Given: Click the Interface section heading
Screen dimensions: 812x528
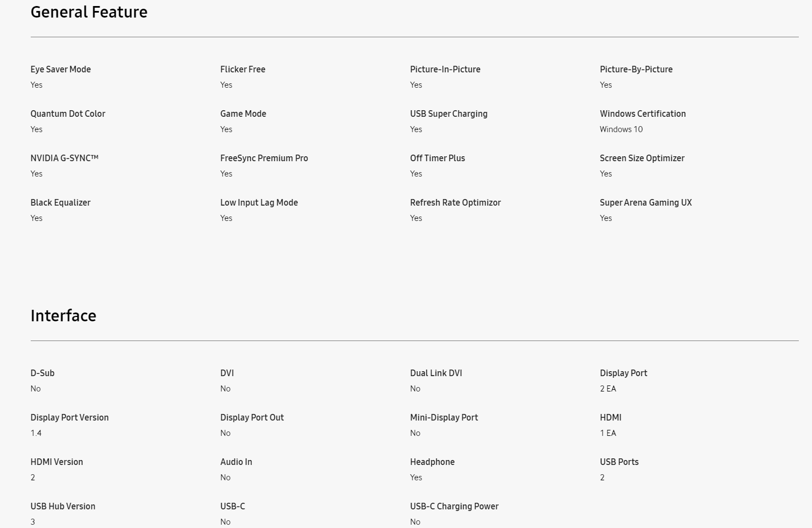Looking at the screenshot, I should 64,316.
